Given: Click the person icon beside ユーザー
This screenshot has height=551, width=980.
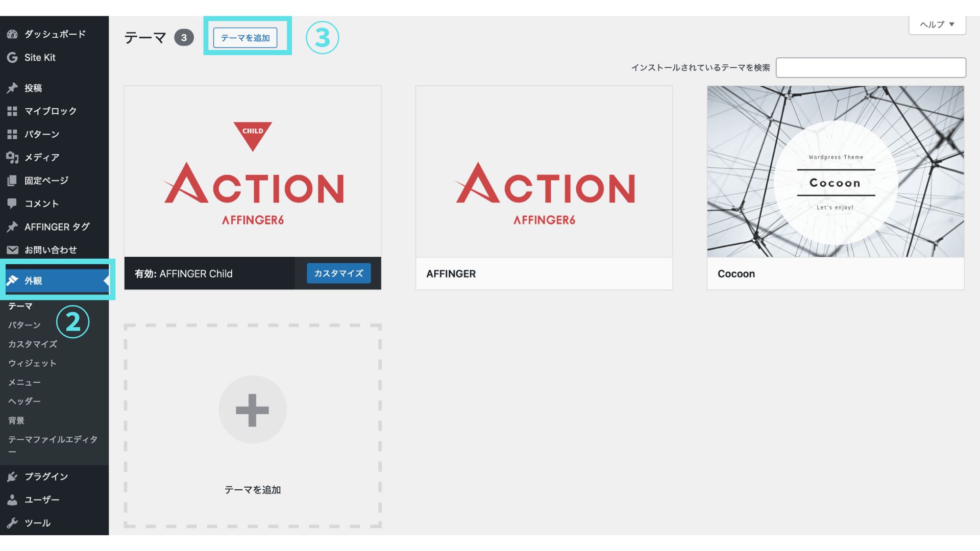Looking at the screenshot, I should (x=12, y=500).
